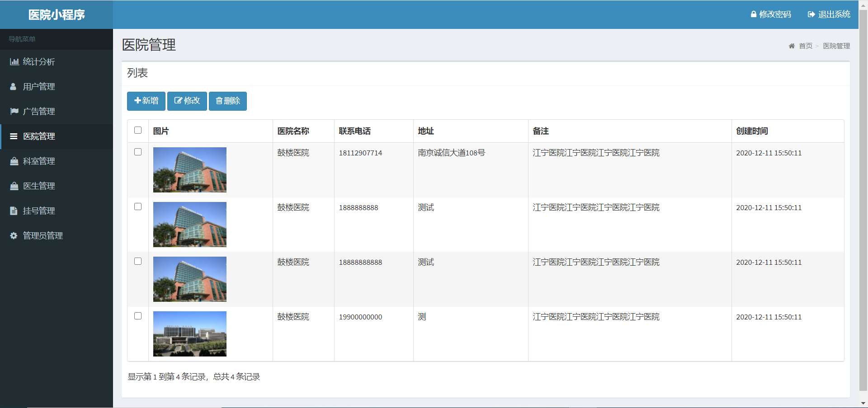This screenshot has width=868, height=408.
Task: Check the row with phone 1888888888
Action: pos(138,206)
